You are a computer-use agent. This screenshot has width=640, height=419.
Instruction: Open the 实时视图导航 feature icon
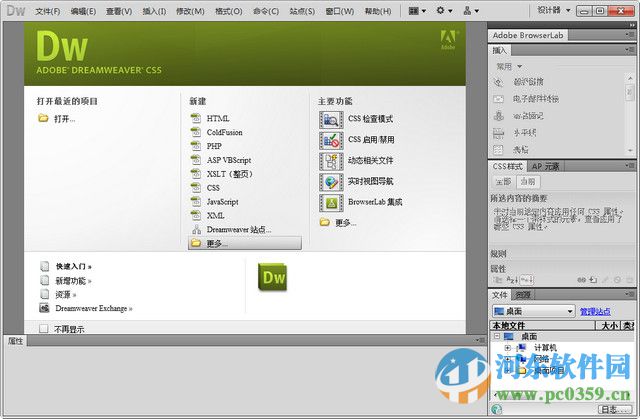(331, 182)
